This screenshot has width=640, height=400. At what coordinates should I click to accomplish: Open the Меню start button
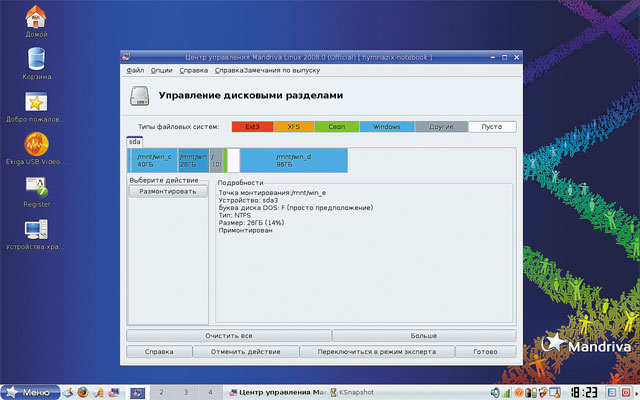(30, 393)
